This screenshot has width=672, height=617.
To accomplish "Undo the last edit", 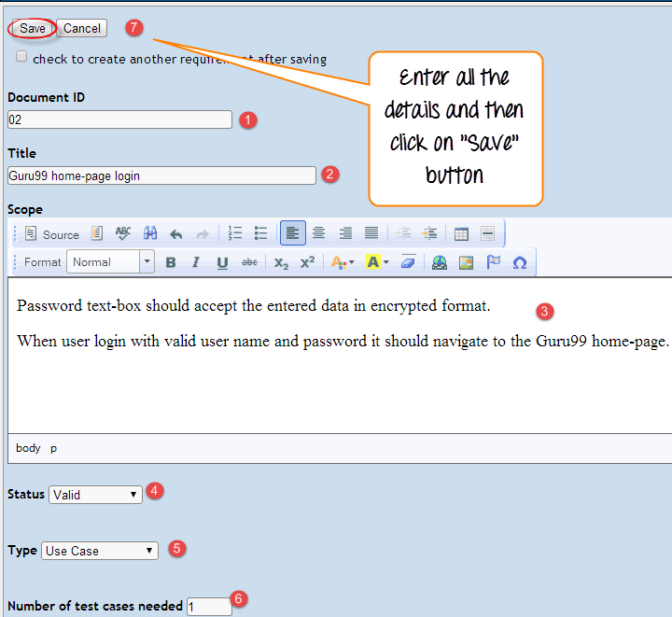I will click(176, 234).
